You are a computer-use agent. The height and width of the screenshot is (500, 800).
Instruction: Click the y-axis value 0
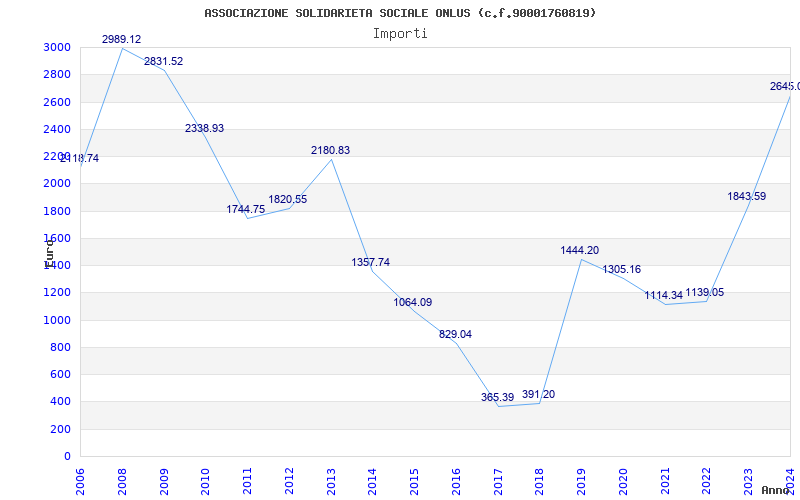pos(67,457)
